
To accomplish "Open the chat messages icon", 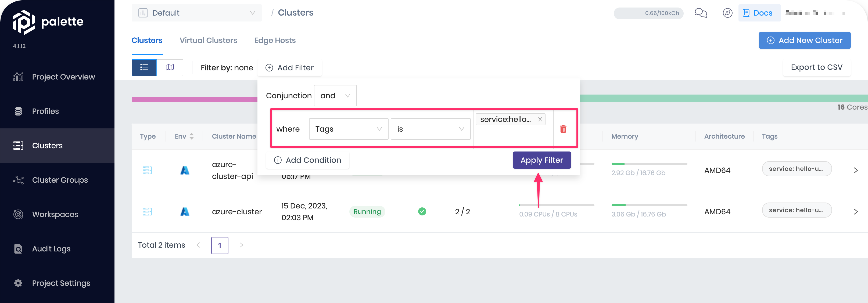I will [701, 13].
